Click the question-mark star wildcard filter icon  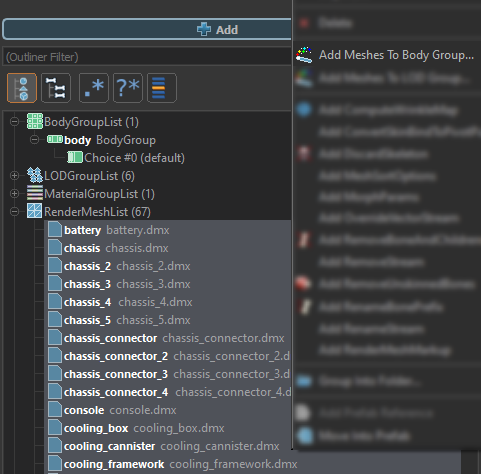pos(128,88)
